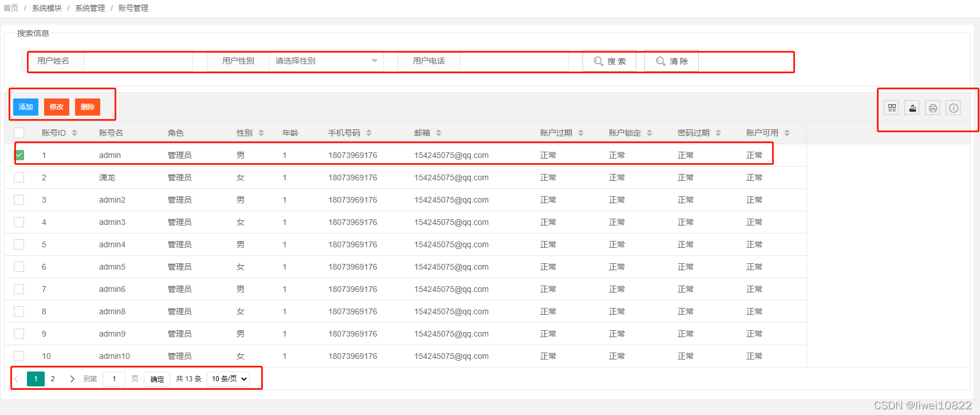Focus the jump-to-page number input
The width and height of the screenshot is (980, 415).
coord(114,379)
